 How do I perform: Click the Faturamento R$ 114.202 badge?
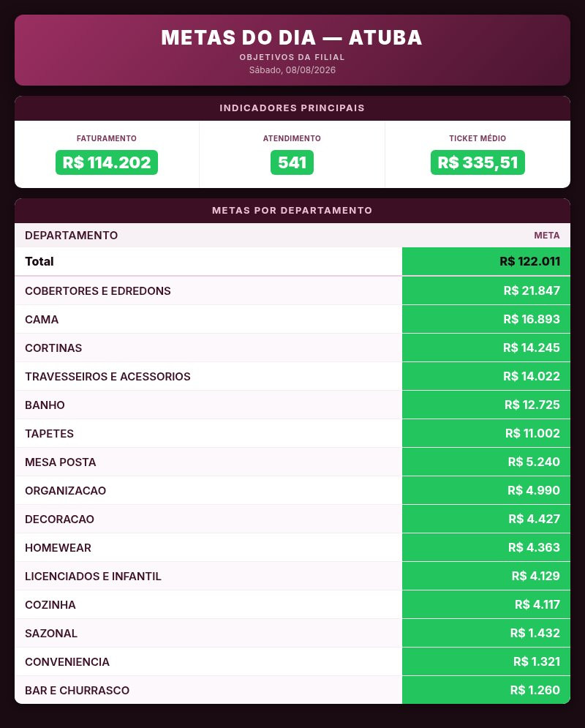click(x=107, y=162)
